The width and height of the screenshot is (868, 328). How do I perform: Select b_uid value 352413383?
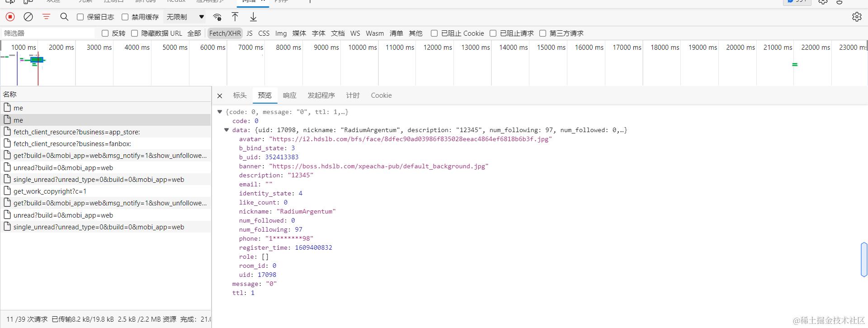[x=282, y=157]
